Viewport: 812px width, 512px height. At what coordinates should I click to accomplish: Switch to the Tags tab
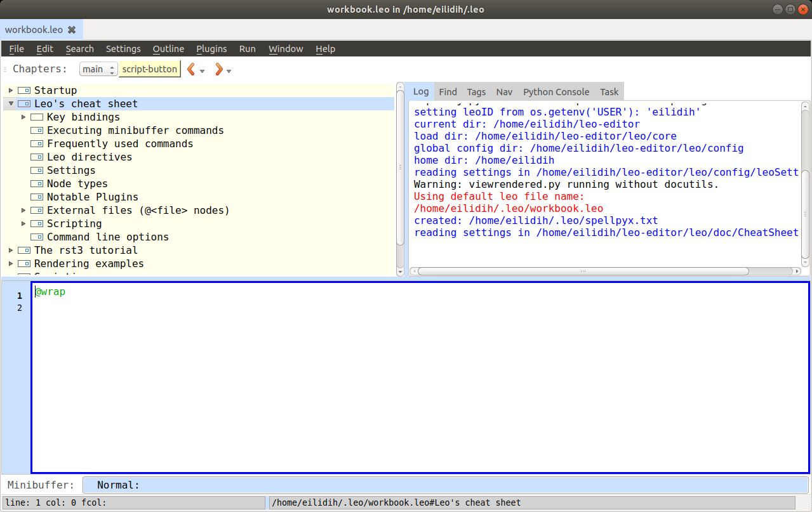pyautogui.click(x=476, y=92)
